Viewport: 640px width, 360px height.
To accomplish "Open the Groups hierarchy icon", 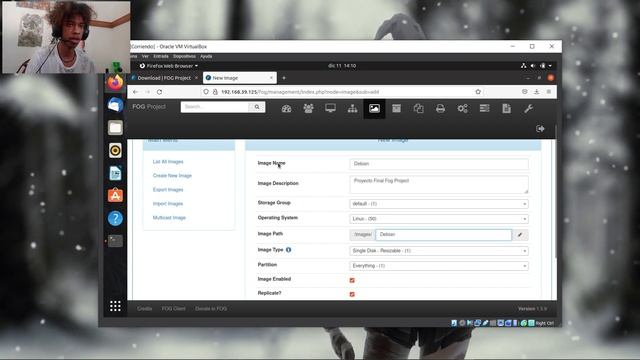I will pos(353,109).
